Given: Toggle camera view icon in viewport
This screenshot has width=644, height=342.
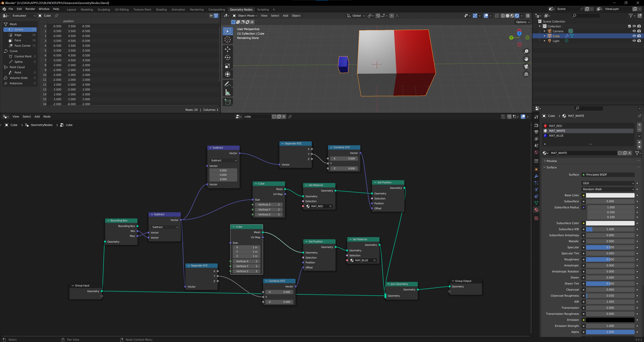Looking at the screenshot, I should coord(526,67).
